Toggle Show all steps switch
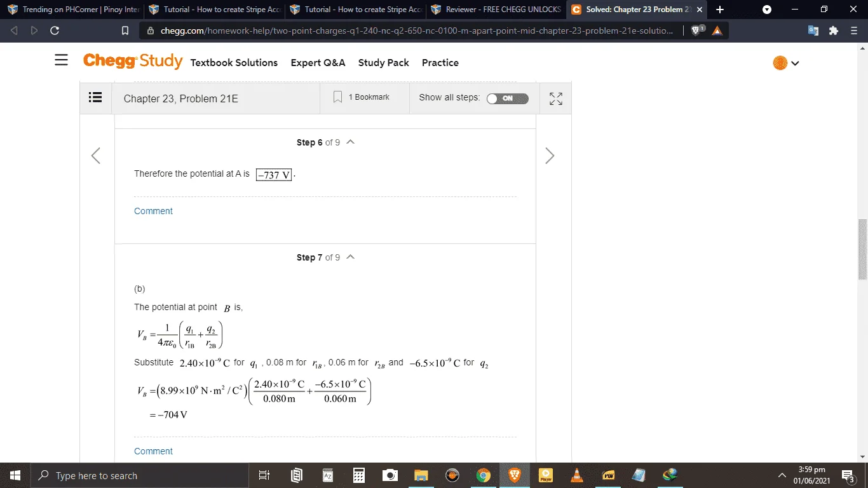 [x=507, y=98]
